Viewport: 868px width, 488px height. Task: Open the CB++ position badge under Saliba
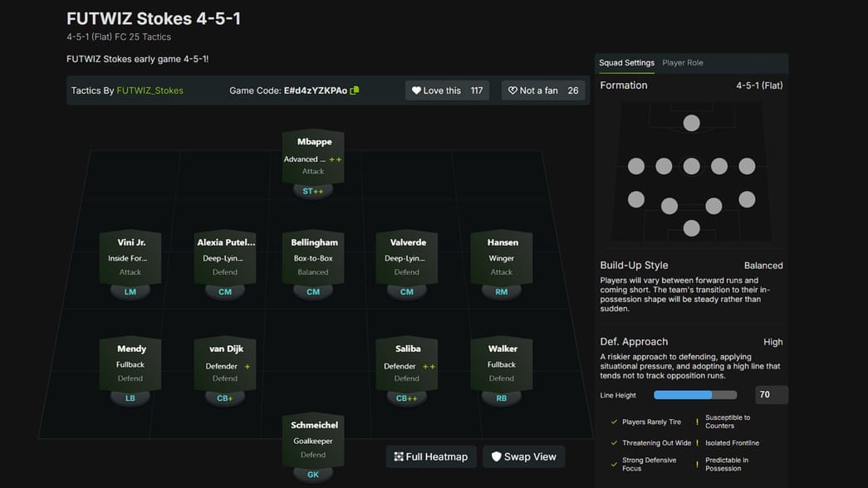(406, 398)
